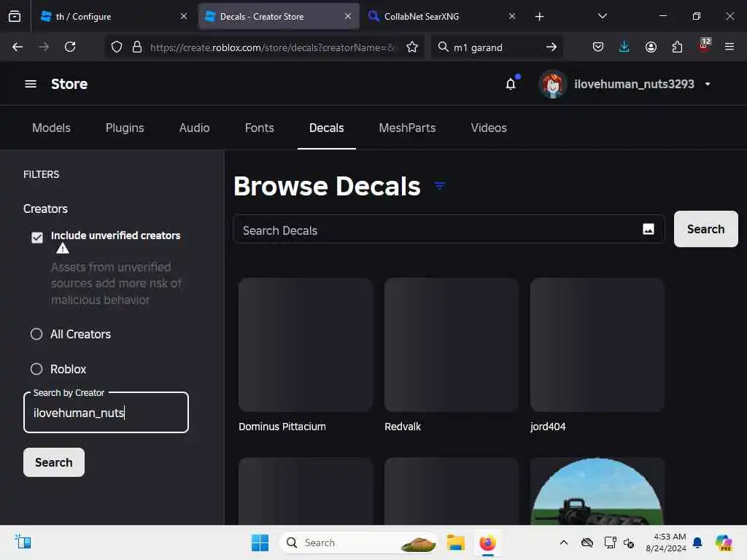
Task: Expand the account dropdown arrow
Action: point(708,84)
